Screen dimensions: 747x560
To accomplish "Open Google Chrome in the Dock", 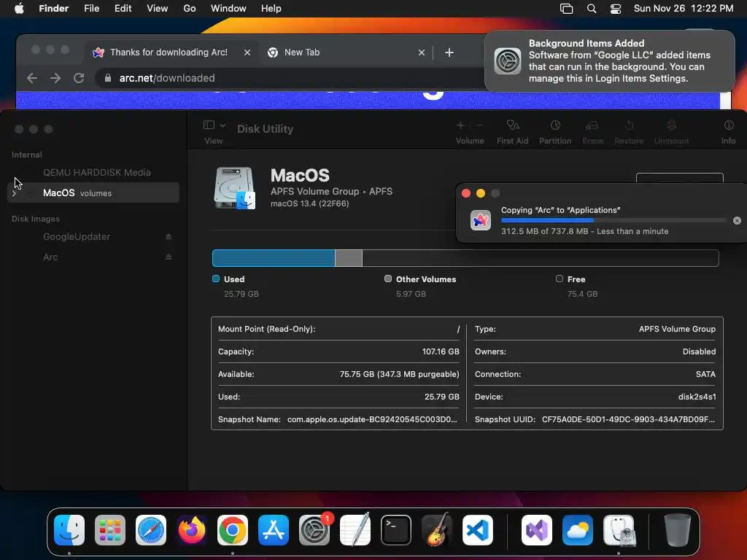I will pos(233,530).
